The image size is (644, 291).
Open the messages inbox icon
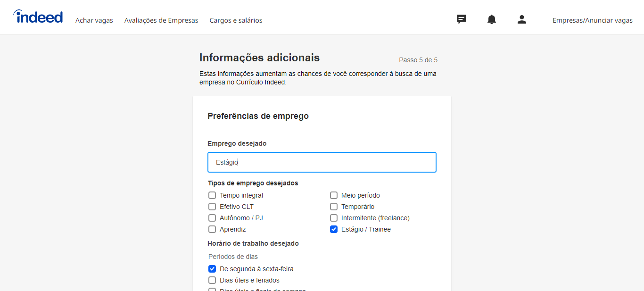coord(461,19)
